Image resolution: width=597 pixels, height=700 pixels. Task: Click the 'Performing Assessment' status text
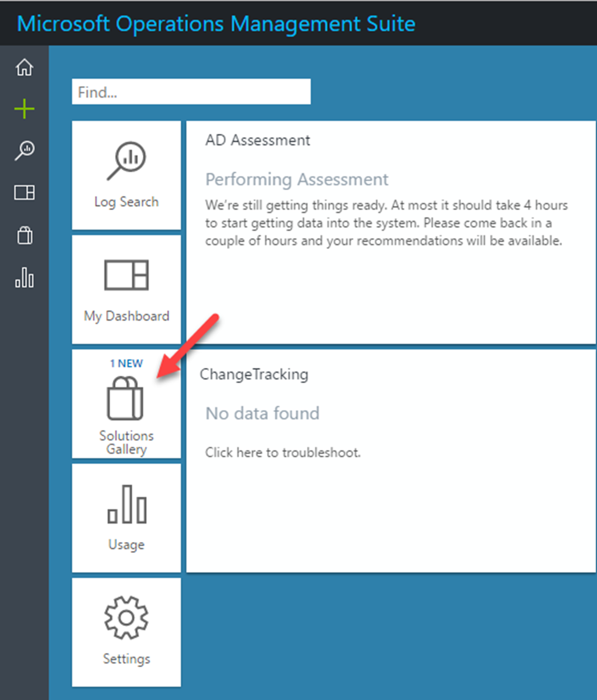click(297, 179)
